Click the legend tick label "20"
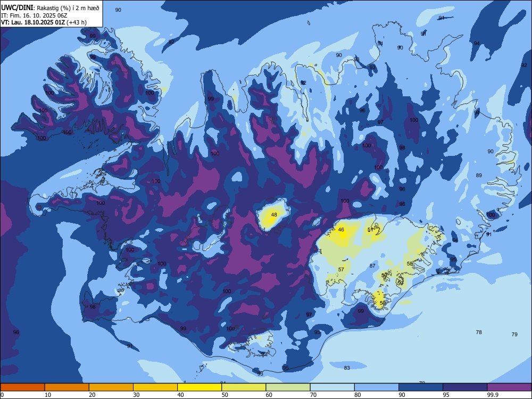The image size is (532, 399). point(92,395)
